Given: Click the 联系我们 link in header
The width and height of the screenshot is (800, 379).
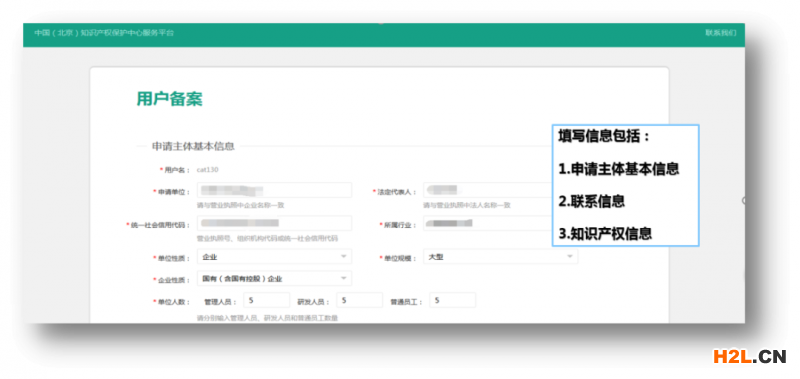Looking at the screenshot, I should click(720, 33).
